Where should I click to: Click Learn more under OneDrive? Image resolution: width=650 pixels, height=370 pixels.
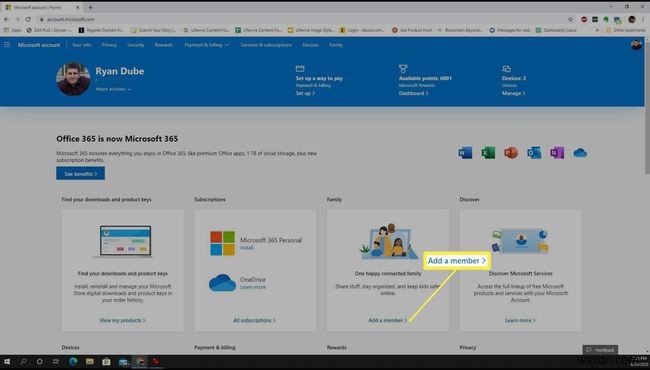pyautogui.click(x=253, y=287)
